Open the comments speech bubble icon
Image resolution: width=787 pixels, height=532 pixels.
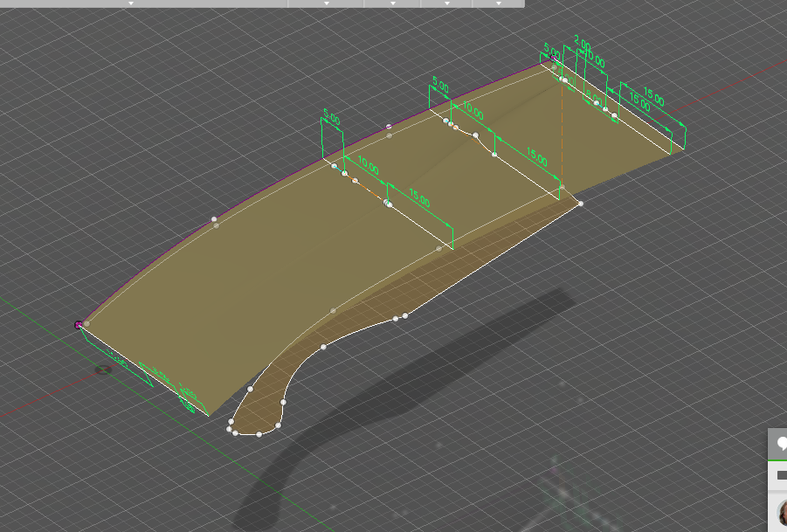pyautogui.click(x=782, y=443)
